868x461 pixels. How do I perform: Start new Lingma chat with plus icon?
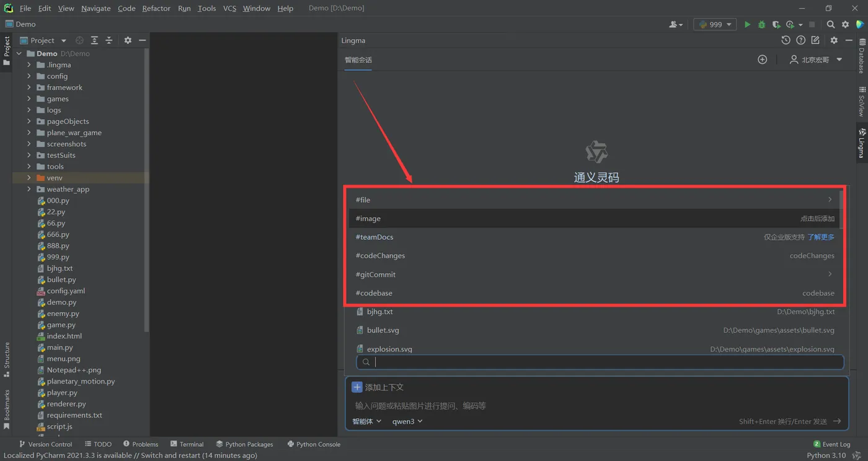tap(763, 59)
